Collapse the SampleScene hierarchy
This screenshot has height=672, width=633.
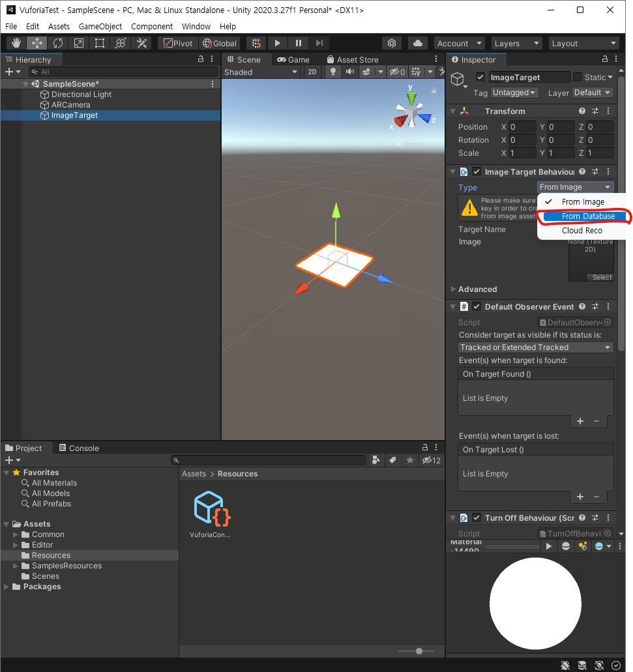[x=25, y=84]
